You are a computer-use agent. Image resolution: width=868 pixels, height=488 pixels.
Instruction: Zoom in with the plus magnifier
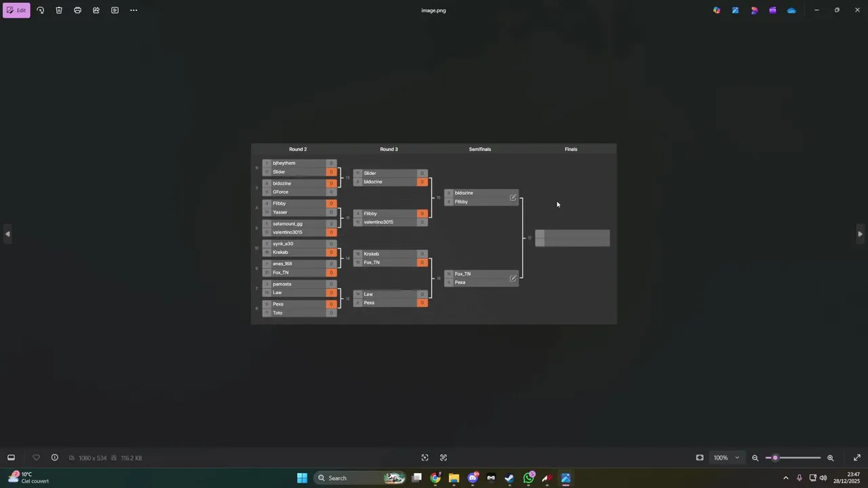click(x=830, y=457)
